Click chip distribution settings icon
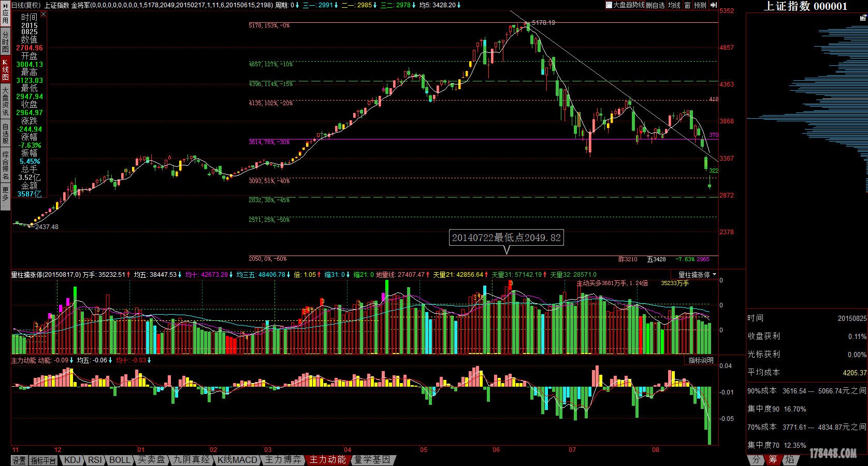The image size is (868, 466). [863, 18]
